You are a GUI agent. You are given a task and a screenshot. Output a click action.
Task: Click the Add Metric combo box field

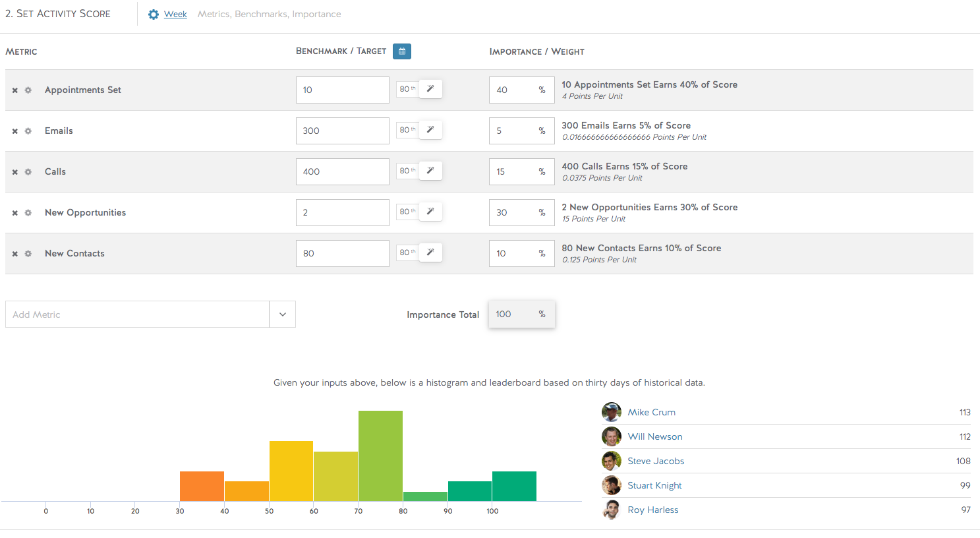click(x=137, y=314)
